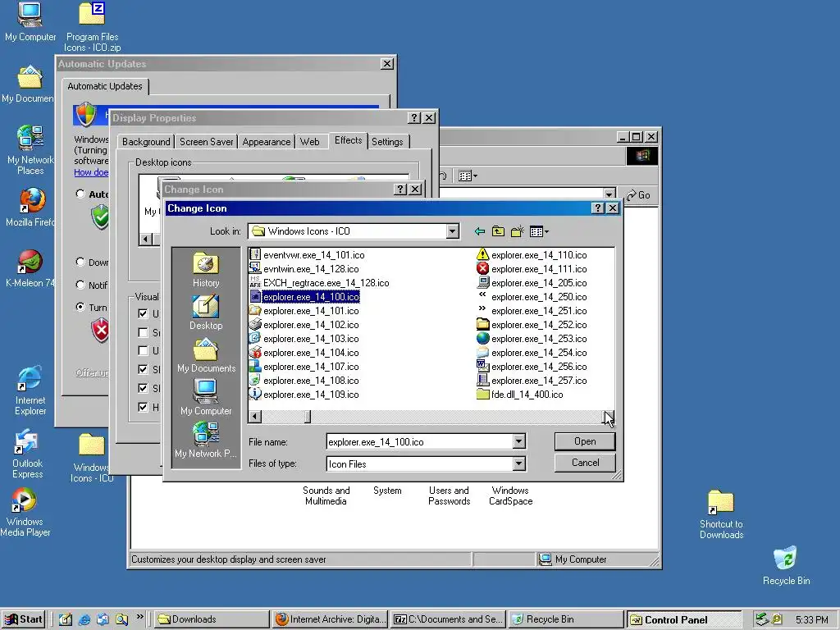The width and height of the screenshot is (840, 630).
Task: Open My Documents in the places bar
Action: tap(206, 356)
